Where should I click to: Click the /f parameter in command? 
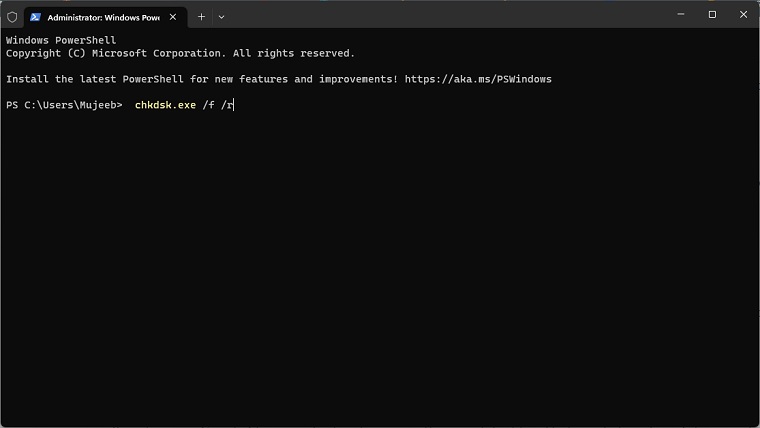(x=211, y=105)
